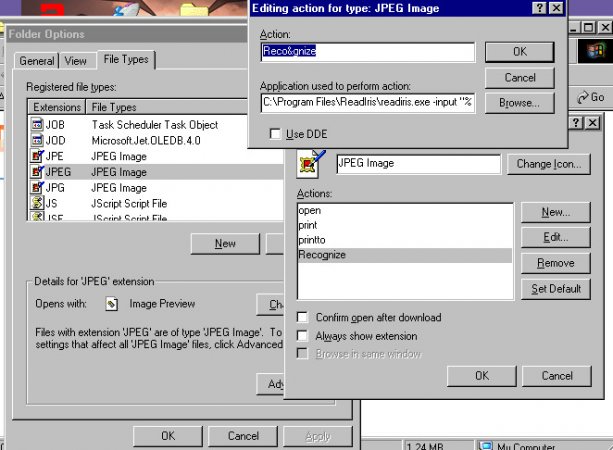Click the large JPEG Image type icon
613x450 pixels.
pos(310,164)
